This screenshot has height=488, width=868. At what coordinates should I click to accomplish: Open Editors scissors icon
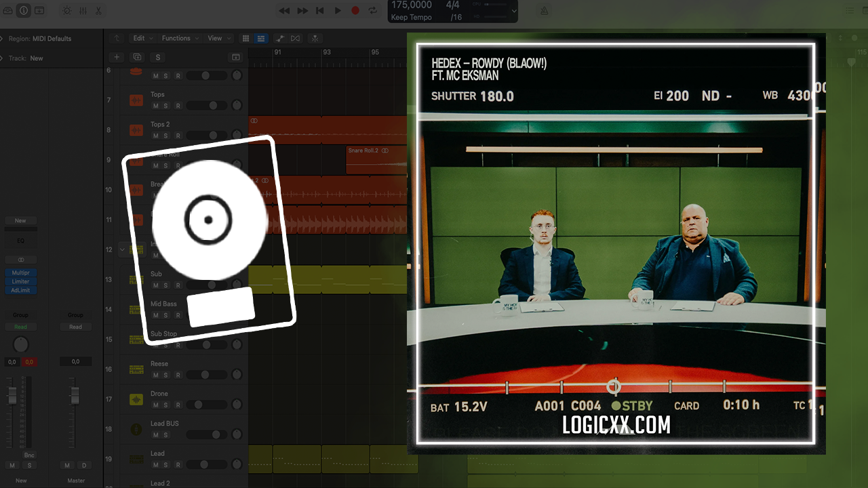pyautogui.click(x=98, y=10)
